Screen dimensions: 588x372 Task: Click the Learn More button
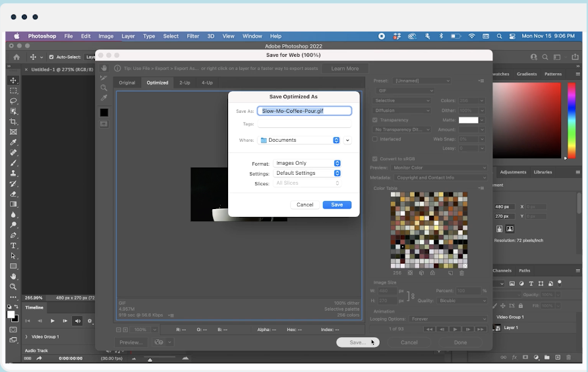tap(345, 69)
